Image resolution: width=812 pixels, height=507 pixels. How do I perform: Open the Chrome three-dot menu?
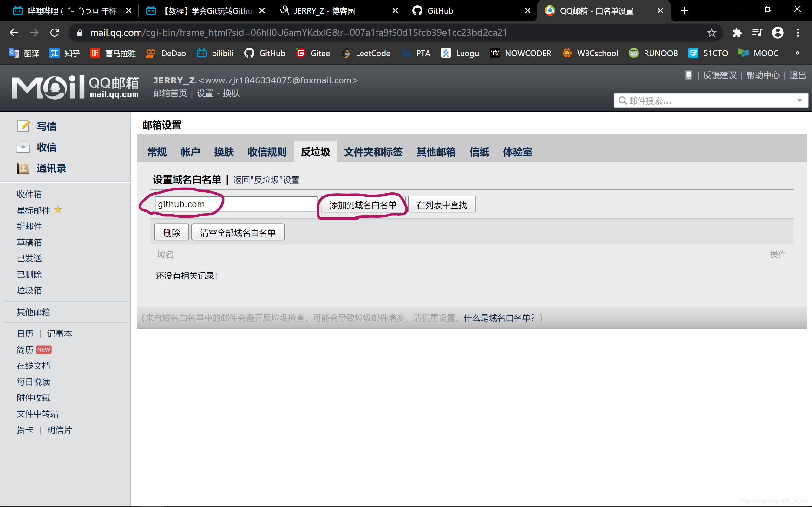click(x=798, y=33)
